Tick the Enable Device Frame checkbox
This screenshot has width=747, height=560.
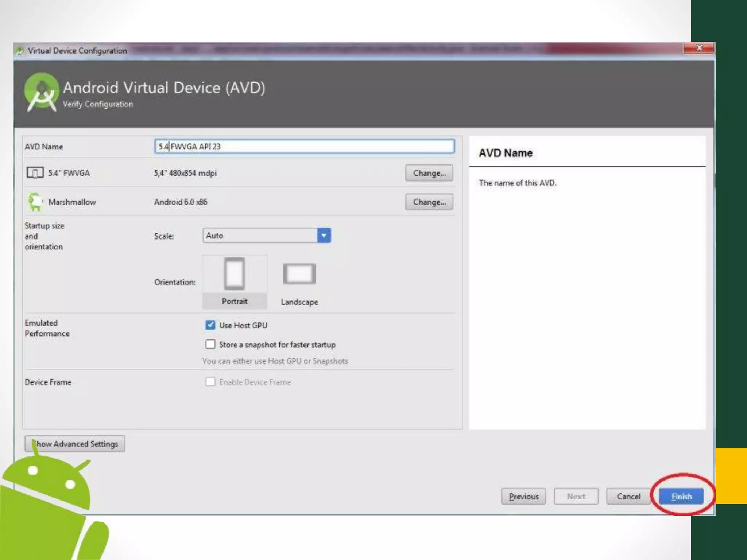tap(210, 382)
